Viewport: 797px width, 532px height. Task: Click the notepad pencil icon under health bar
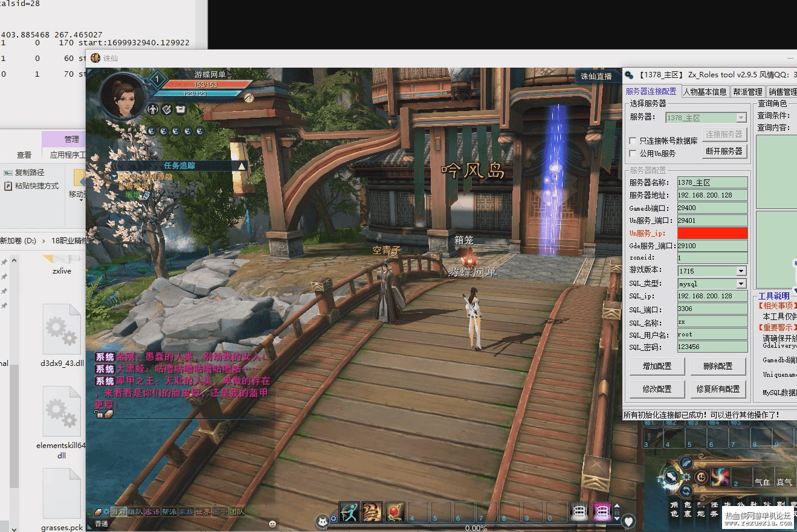click(166, 109)
